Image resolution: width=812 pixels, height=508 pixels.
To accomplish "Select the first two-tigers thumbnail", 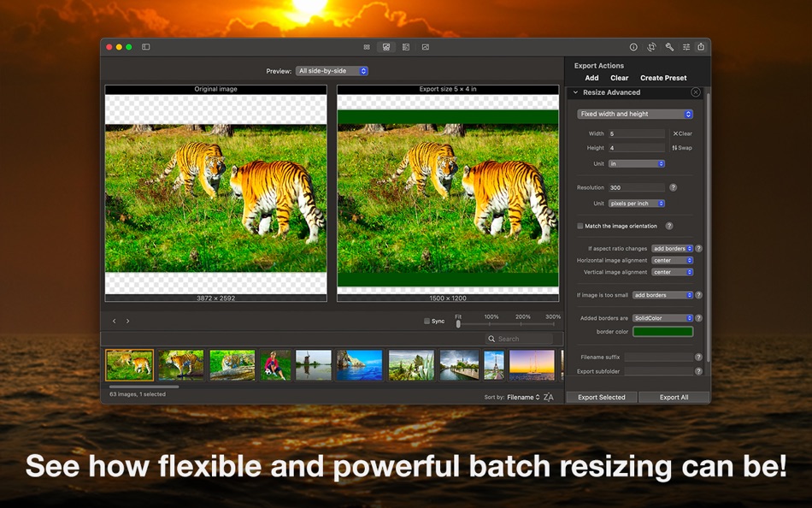I will pyautogui.click(x=129, y=365).
